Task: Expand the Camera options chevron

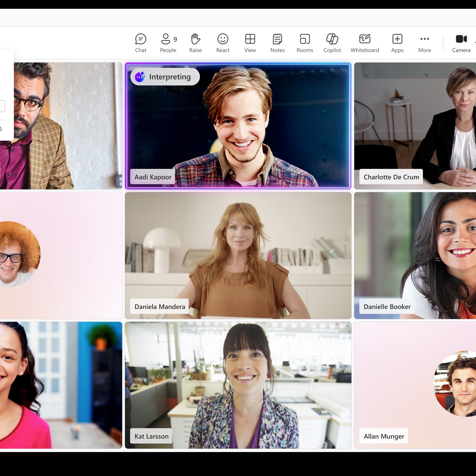Action: [x=475, y=42]
